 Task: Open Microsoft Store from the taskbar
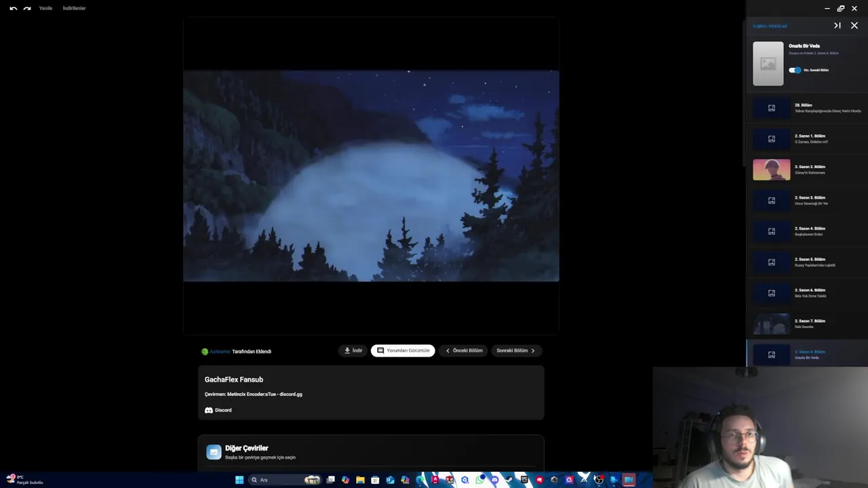click(x=375, y=480)
